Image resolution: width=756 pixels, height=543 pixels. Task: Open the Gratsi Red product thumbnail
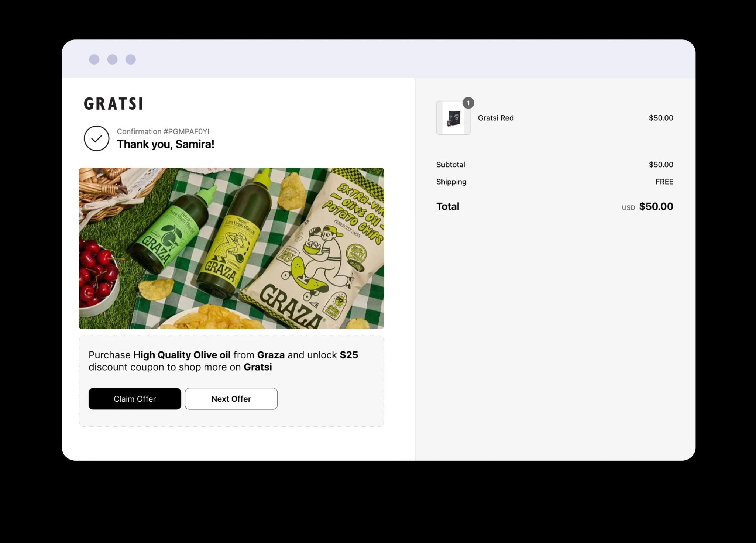pos(453,118)
